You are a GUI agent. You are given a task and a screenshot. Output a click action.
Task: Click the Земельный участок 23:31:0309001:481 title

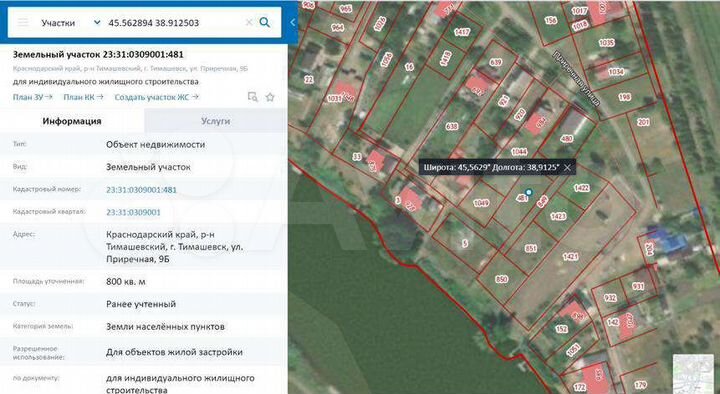(98, 54)
